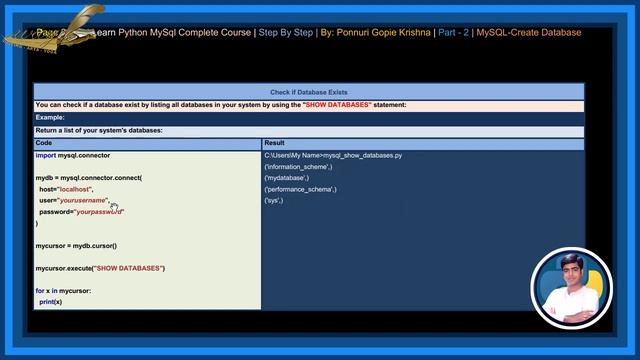Click 'Step By Step' in the title

pos(286,33)
